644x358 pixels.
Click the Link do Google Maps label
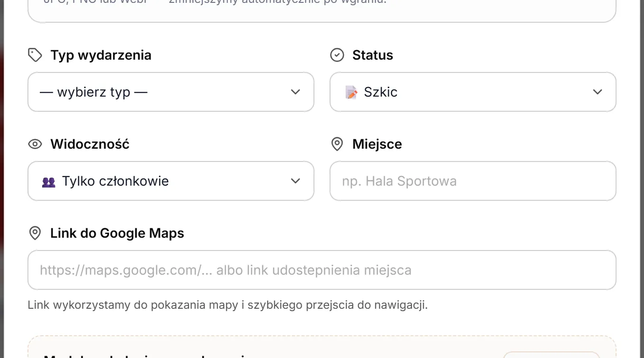click(117, 233)
